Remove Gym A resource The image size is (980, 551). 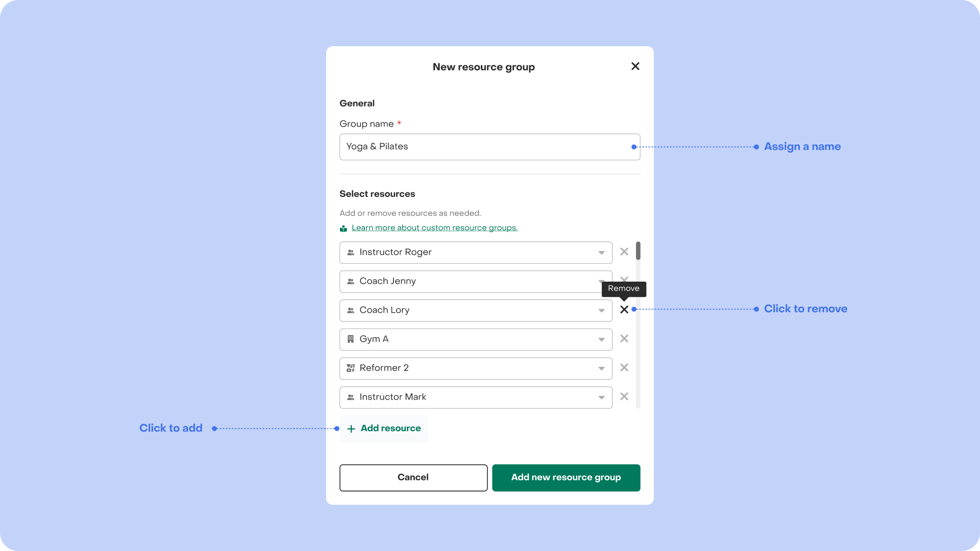click(x=624, y=339)
